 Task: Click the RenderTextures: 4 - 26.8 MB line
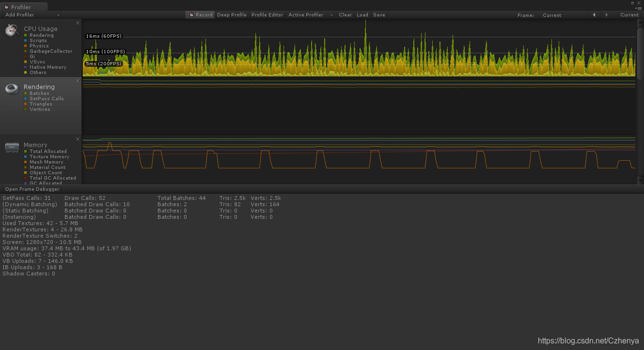point(42,229)
